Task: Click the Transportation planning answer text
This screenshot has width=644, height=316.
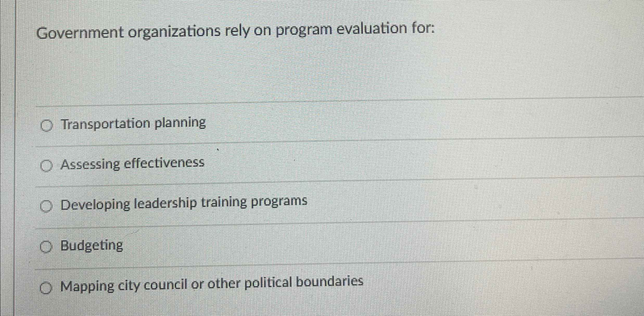Action: coord(133,124)
